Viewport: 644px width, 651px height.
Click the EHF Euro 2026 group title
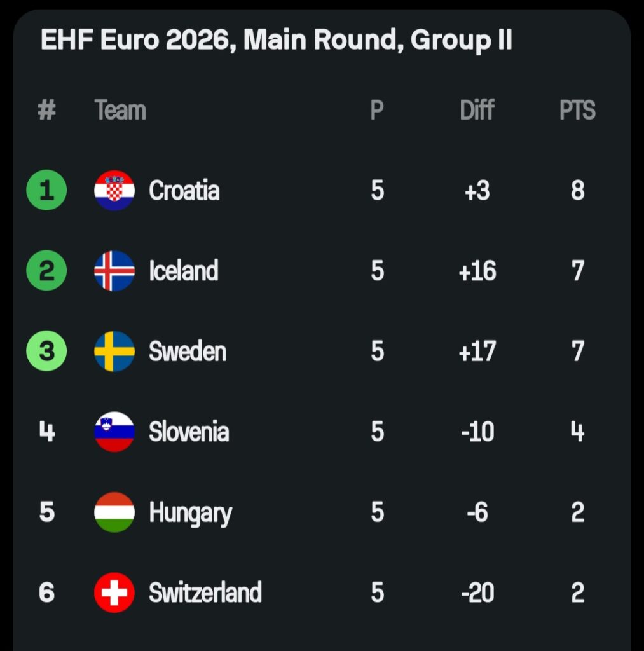click(x=277, y=41)
